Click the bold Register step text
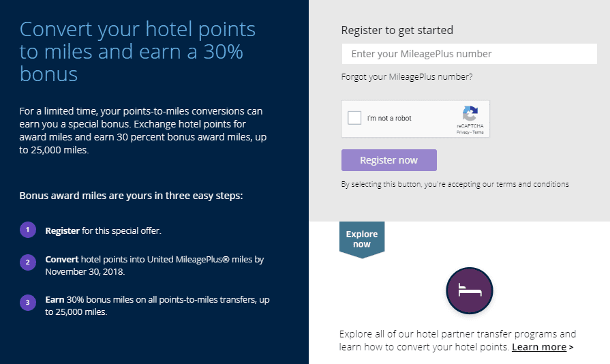This screenshot has height=364, width=610. pyautogui.click(x=62, y=231)
